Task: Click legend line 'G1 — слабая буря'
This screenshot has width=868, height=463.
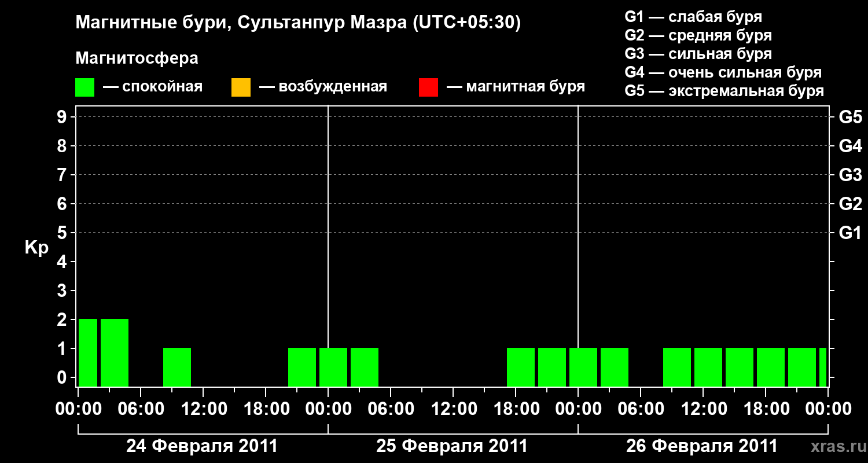Action: 693,17
